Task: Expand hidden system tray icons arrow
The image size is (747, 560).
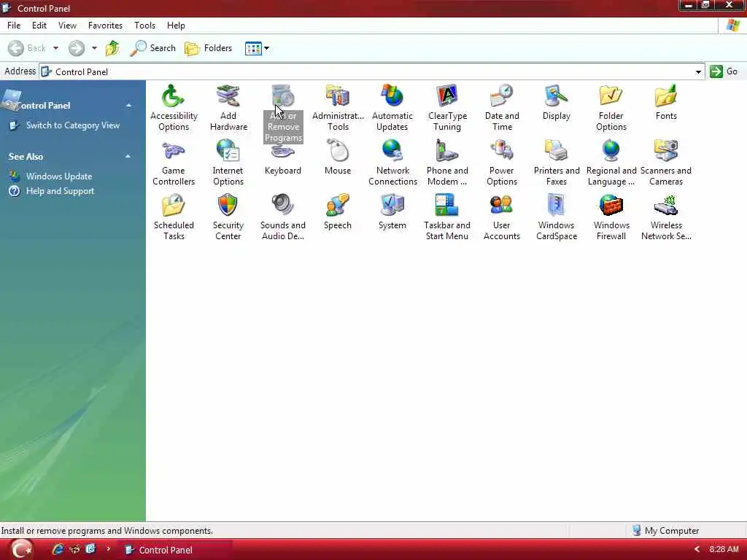Action: coord(697,549)
